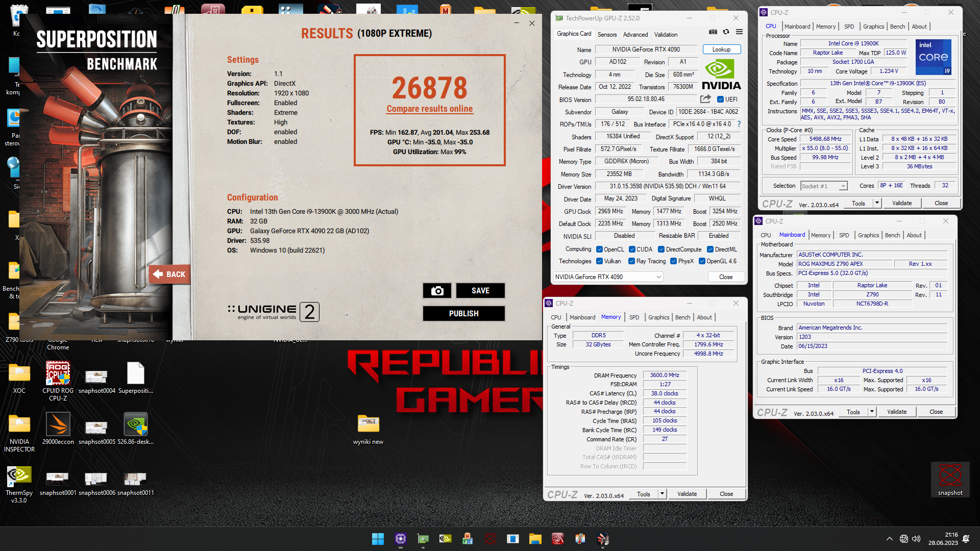Click the NVIDIA taskbar icon

click(445, 539)
